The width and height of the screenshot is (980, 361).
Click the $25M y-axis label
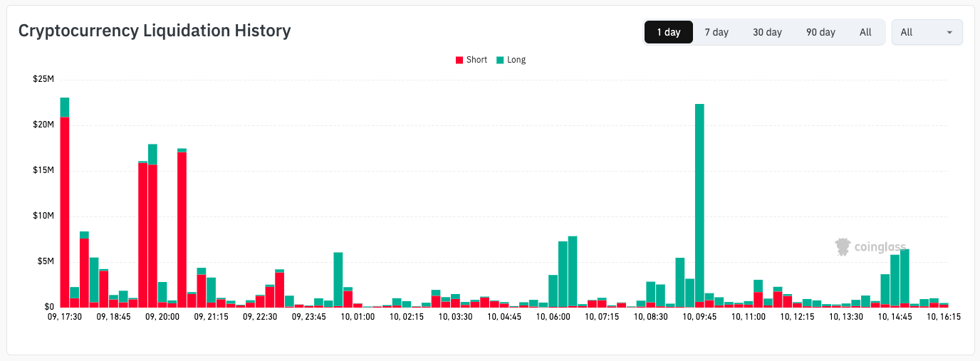pyautogui.click(x=43, y=79)
